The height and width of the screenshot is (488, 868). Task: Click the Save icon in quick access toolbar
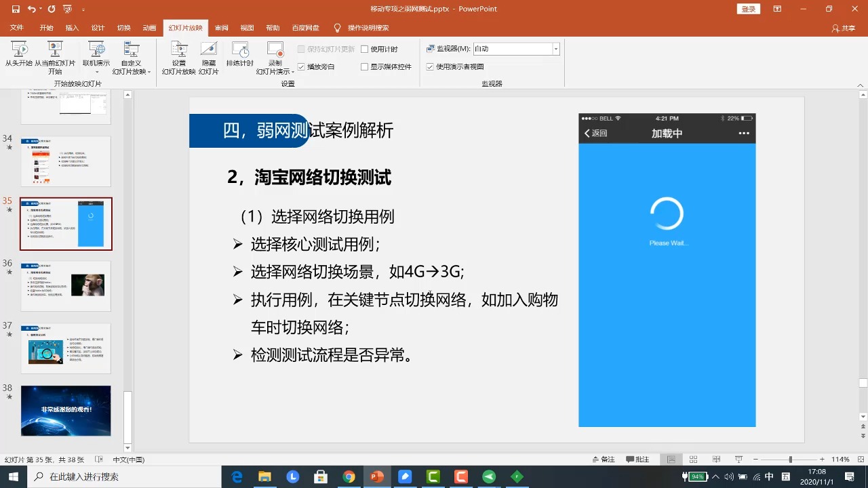[16, 9]
